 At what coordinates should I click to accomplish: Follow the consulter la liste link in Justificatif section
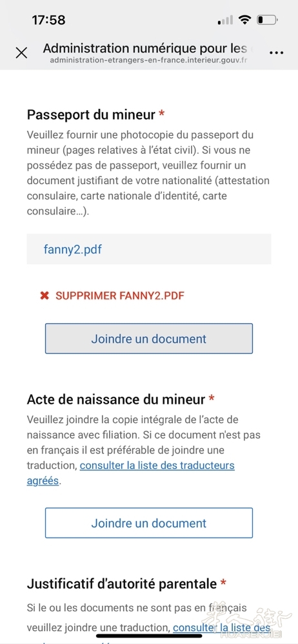point(221,628)
